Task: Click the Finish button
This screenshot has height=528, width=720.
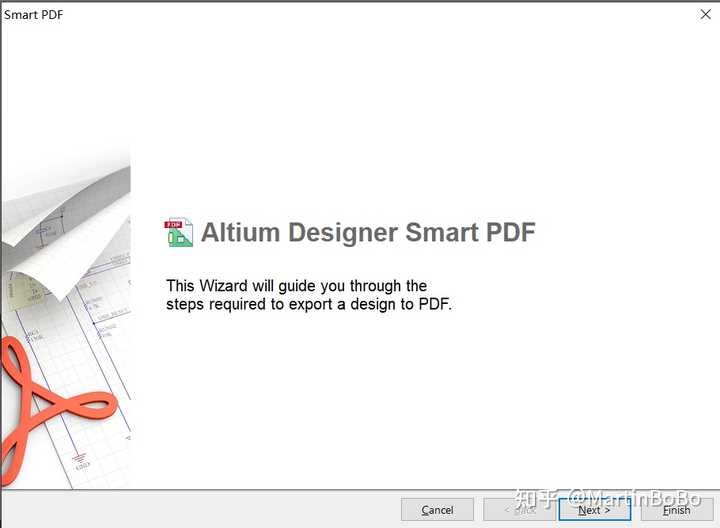Action: pyautogui.click(x=676, y=510)
